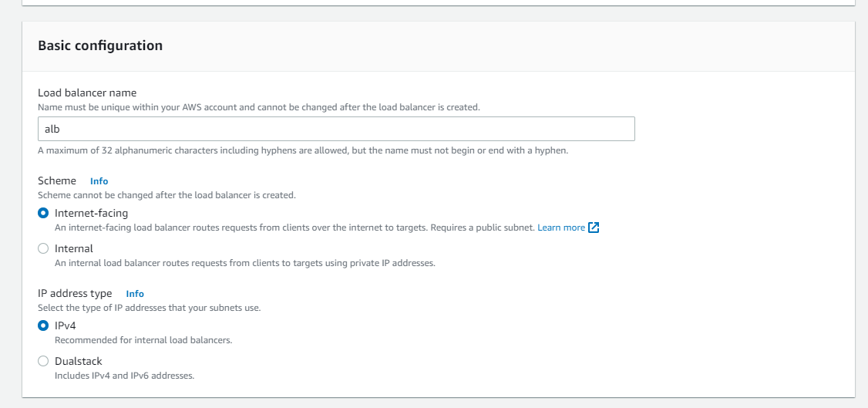The width and height of the screenshot is (868, 408).
Task: Open the Info link beside IP address type
Action: [x=135, y=293]
